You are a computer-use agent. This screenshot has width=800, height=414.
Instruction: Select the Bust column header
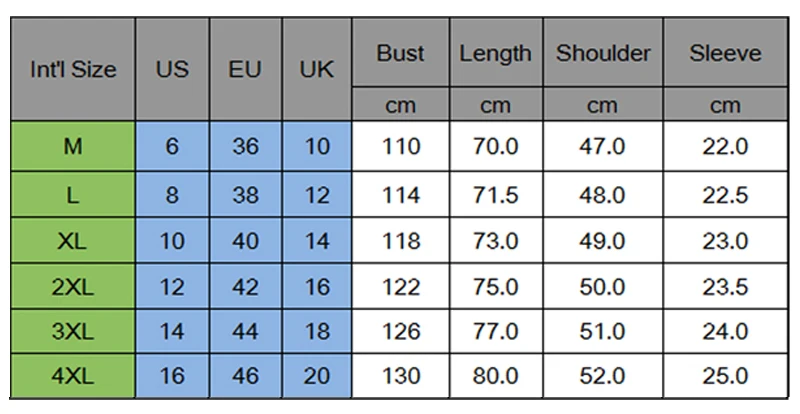click(x=401, y=53)
